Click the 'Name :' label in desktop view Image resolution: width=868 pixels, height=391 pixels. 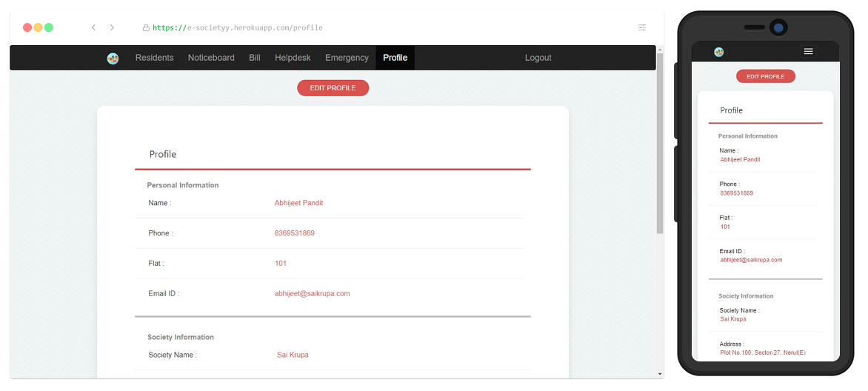coord(160,203)
